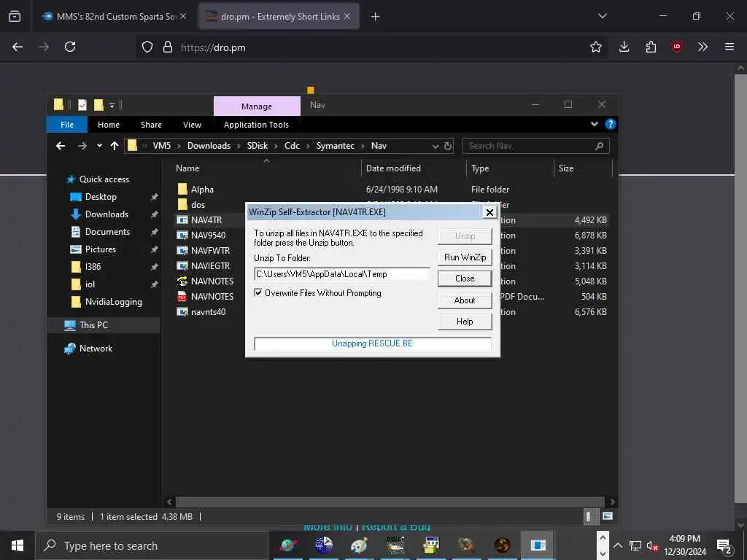Select the navnts40 file

(x=208, y=312)
